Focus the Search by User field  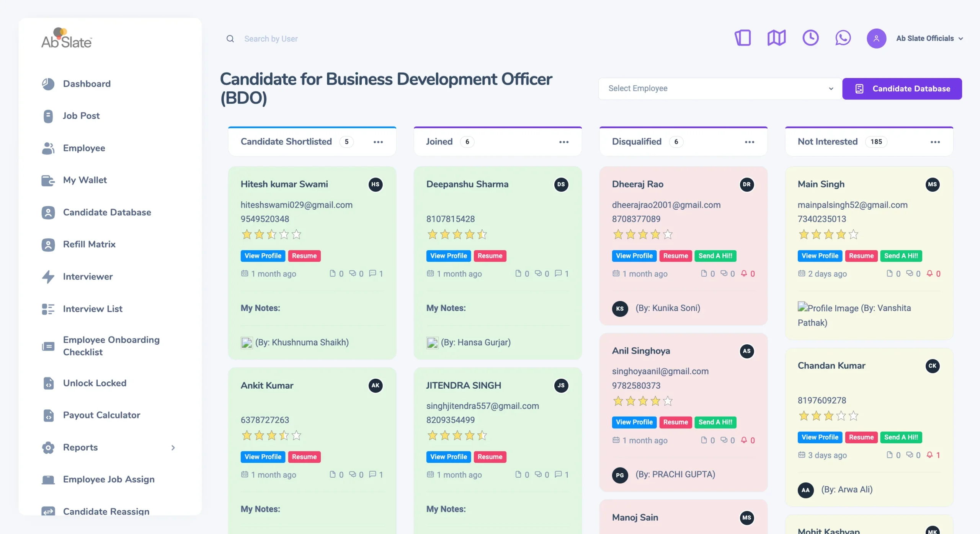pos(271,39)
